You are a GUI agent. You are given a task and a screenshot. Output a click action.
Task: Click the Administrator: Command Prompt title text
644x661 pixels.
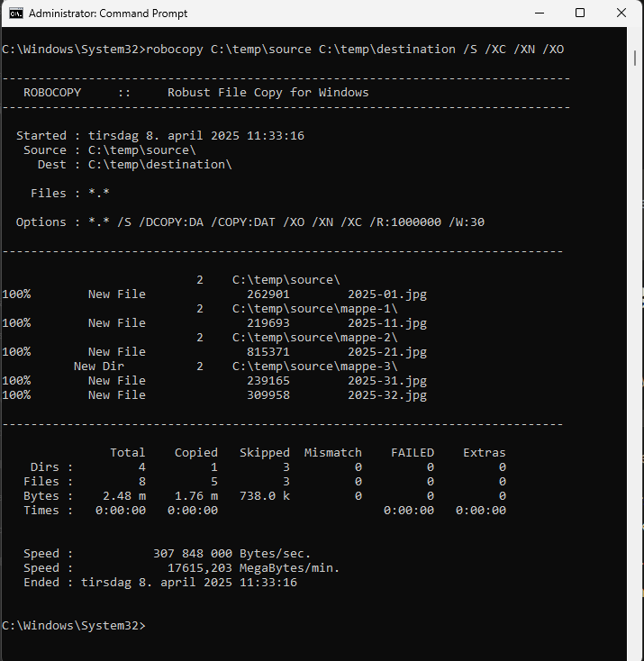coord(108,14)
